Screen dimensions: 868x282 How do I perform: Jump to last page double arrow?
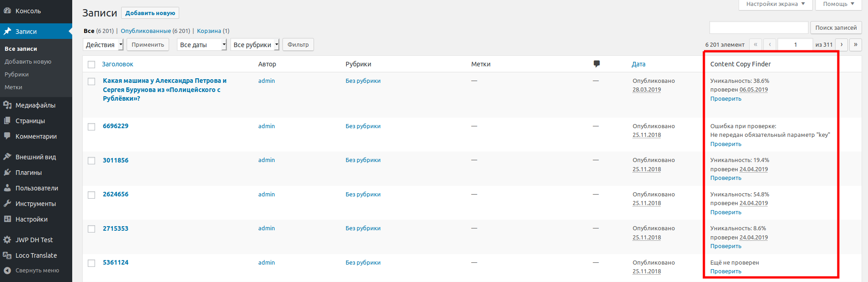856,44
